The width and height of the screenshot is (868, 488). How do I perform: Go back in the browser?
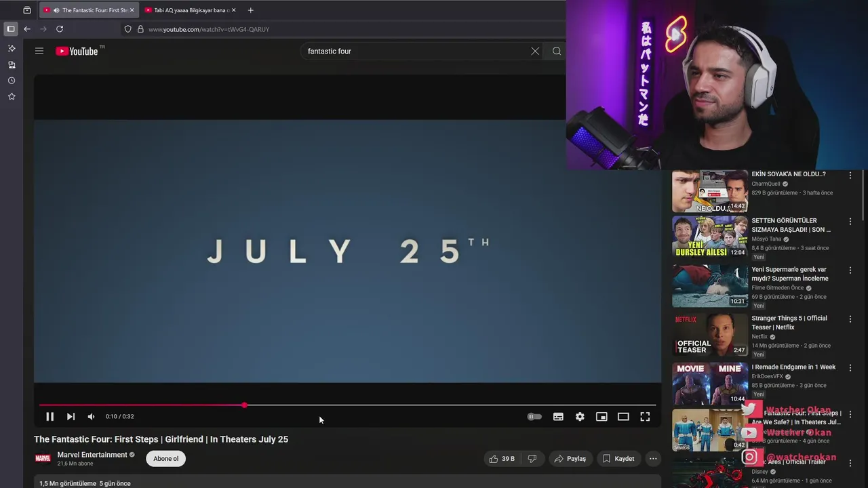tap(27, 29)
